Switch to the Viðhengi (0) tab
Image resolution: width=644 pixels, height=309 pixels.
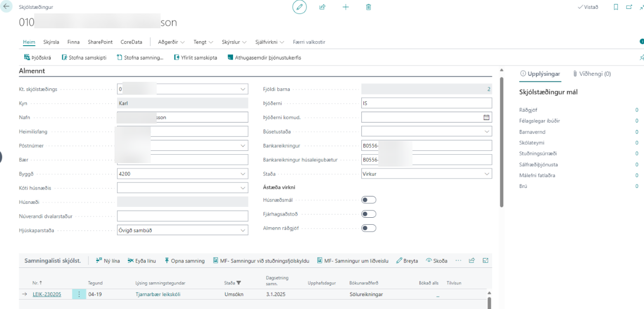(591, 74)
